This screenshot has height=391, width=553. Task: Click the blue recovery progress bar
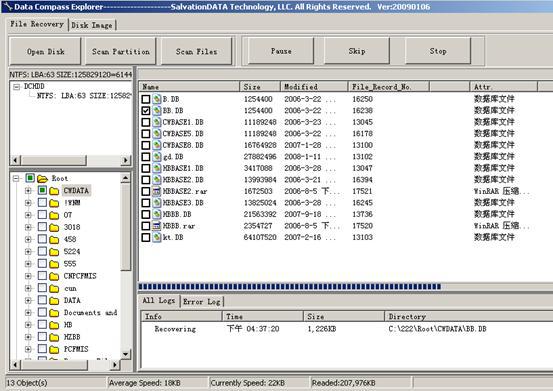[x=290, y=287]
